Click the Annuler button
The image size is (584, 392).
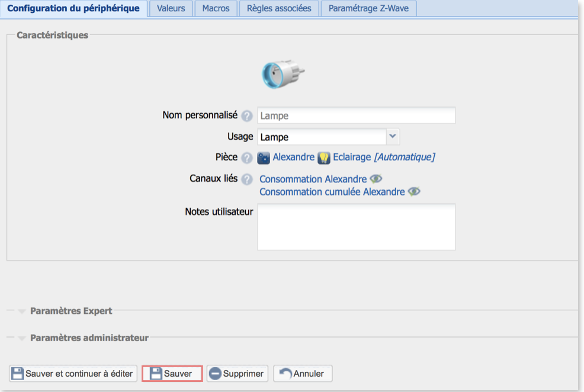(302, 374)
